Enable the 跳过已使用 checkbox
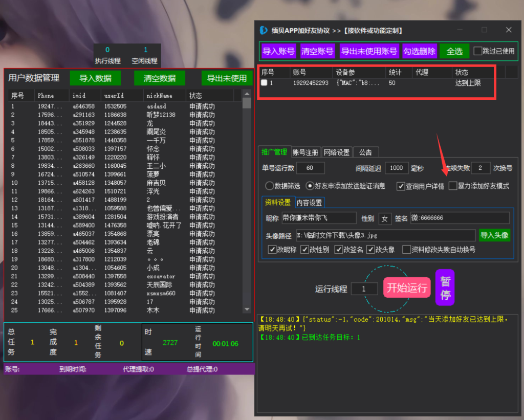524x420 pixels. tap(477, 51)
